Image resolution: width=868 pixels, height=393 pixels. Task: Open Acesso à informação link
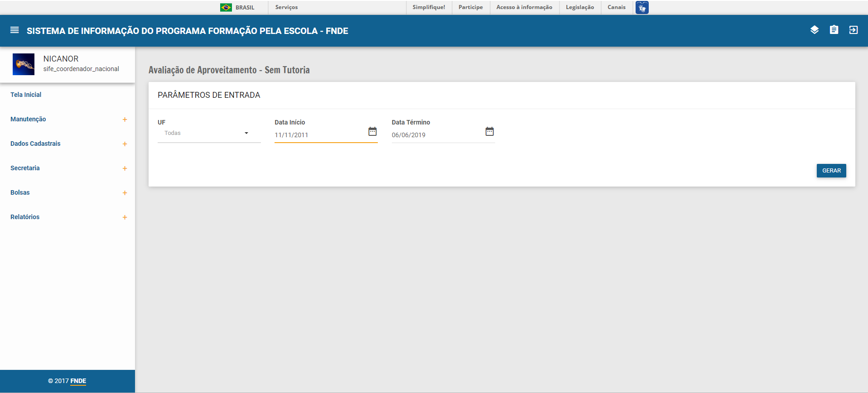pyautogui.click(x=524, y=7)
